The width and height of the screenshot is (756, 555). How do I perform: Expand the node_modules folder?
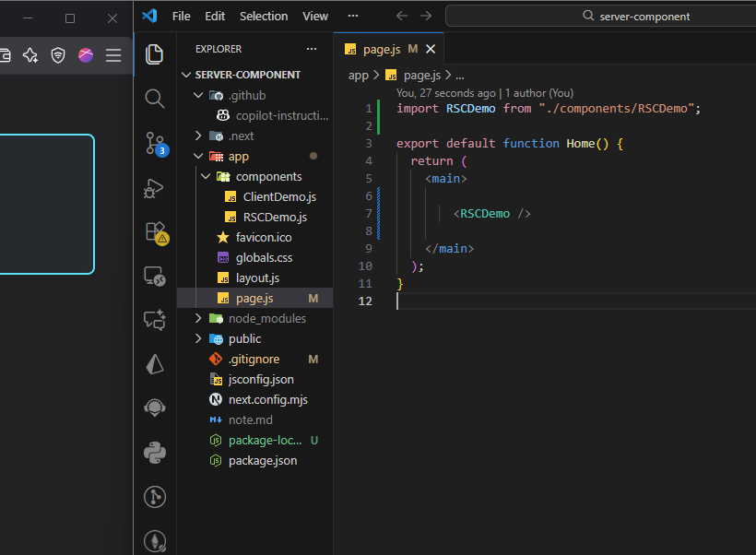point(198,318)
